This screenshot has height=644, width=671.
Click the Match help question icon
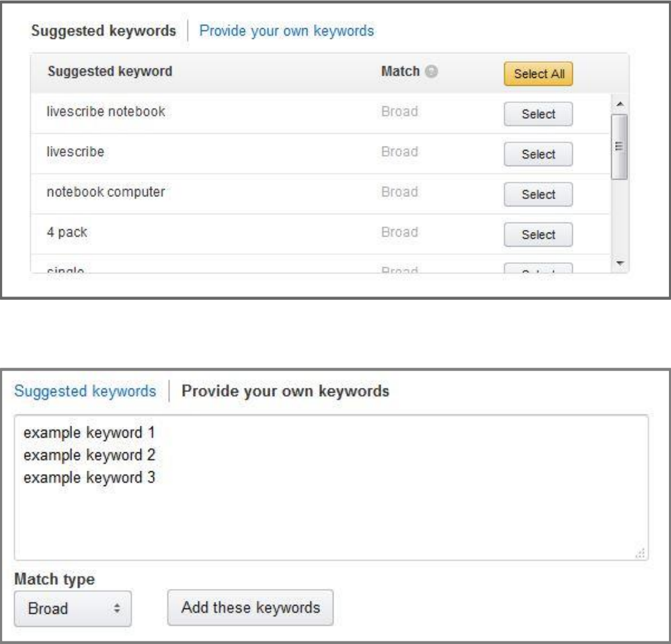click(x=432, y=71)
